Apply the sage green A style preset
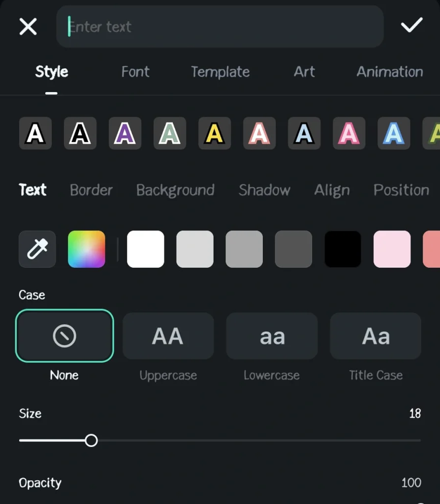Viewport: 440px width, 504px height. point(170,133)
